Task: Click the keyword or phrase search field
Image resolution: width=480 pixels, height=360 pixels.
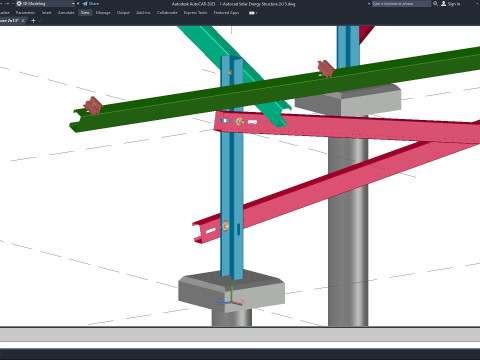Action: (401, 4)
